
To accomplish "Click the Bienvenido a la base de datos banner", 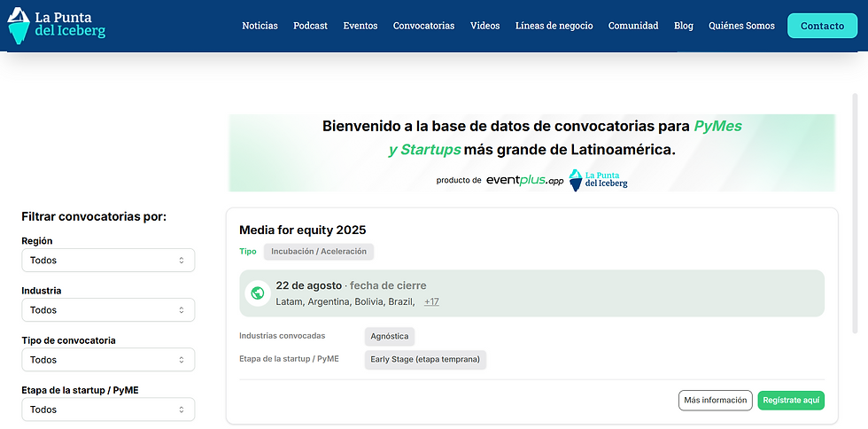I will (x=532, y=153).
